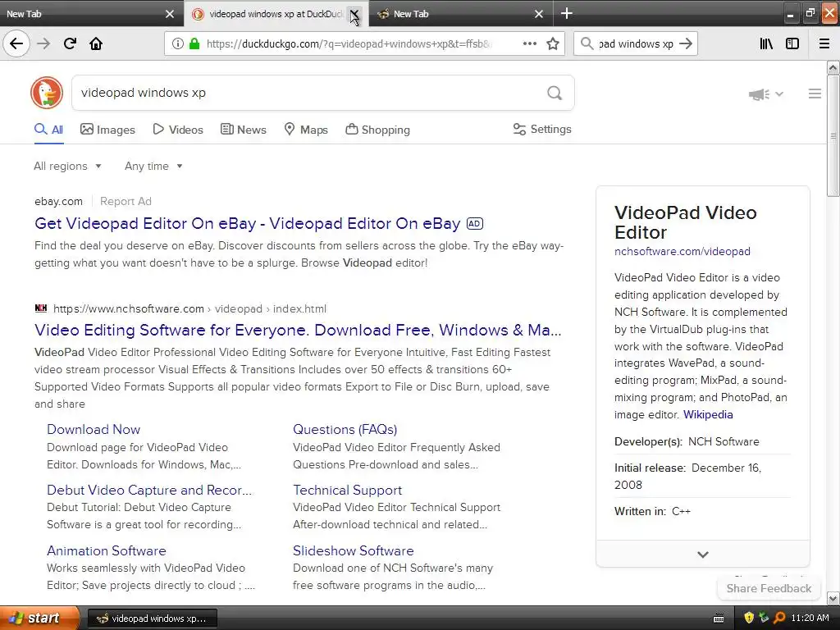Open Firefox hamburger menu
The height and width of the screenshot is (630, 840).
[x=824, y=43]
